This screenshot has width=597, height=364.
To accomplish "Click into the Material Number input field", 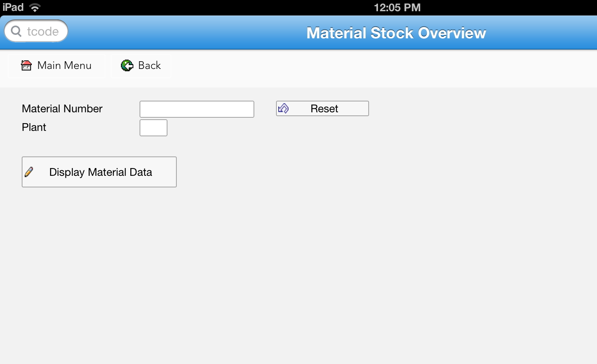I will [197, 109].
